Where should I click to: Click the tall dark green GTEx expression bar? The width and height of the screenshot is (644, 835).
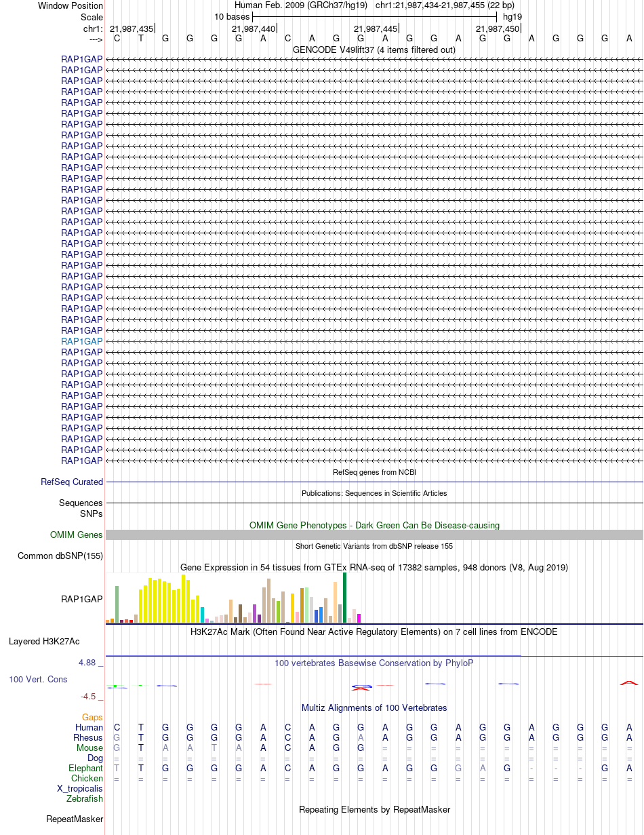click(345, 598)
